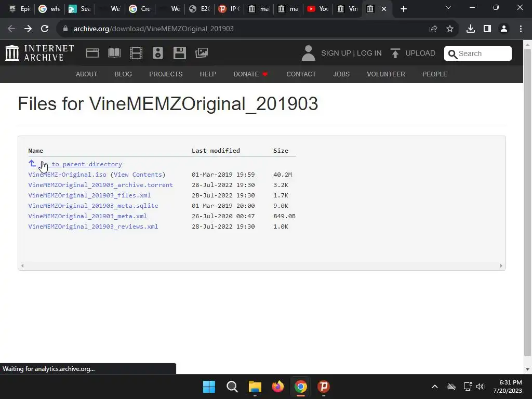
Task: Go to parent directory link
Action: click(75, 164)
